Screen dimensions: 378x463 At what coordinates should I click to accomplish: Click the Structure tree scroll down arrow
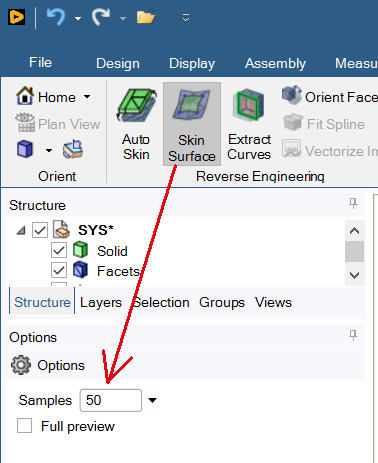354,275
